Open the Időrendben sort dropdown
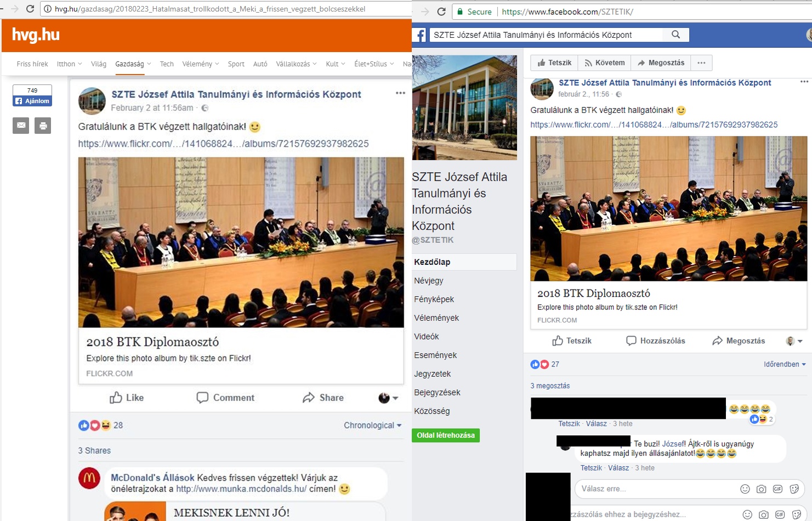 [785, 364]
